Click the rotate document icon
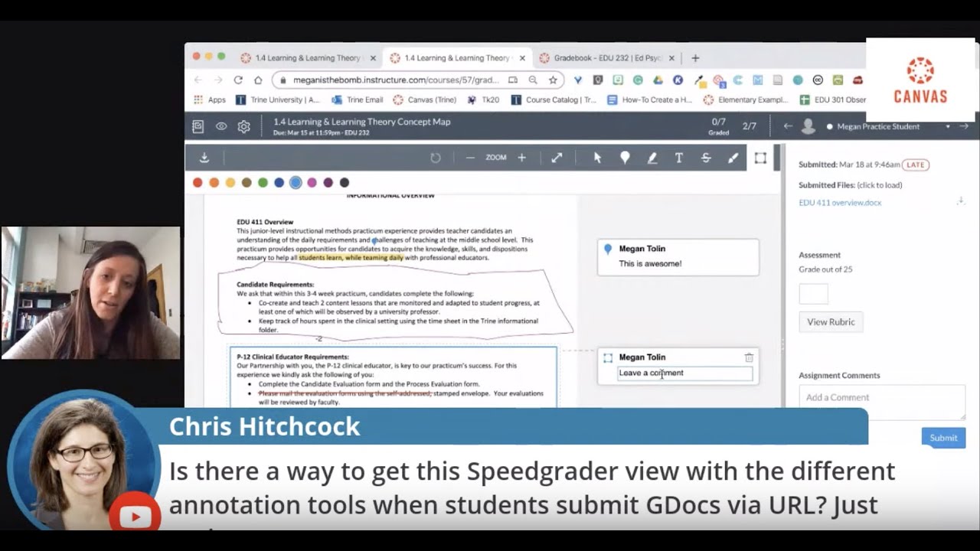Image resolution: width=980 pixels, height=551 pixels. click(436, 158)
